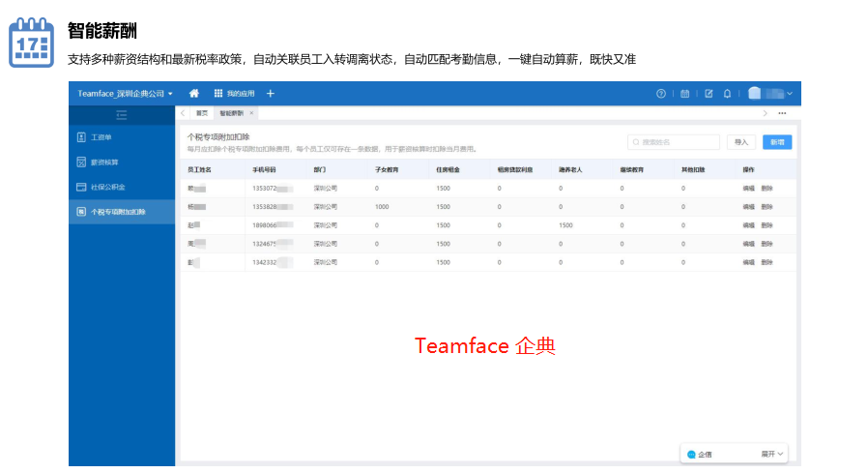Expand the 企信 panel via 展开
This screenshot has height=473, width=868.
pos(772,455)
